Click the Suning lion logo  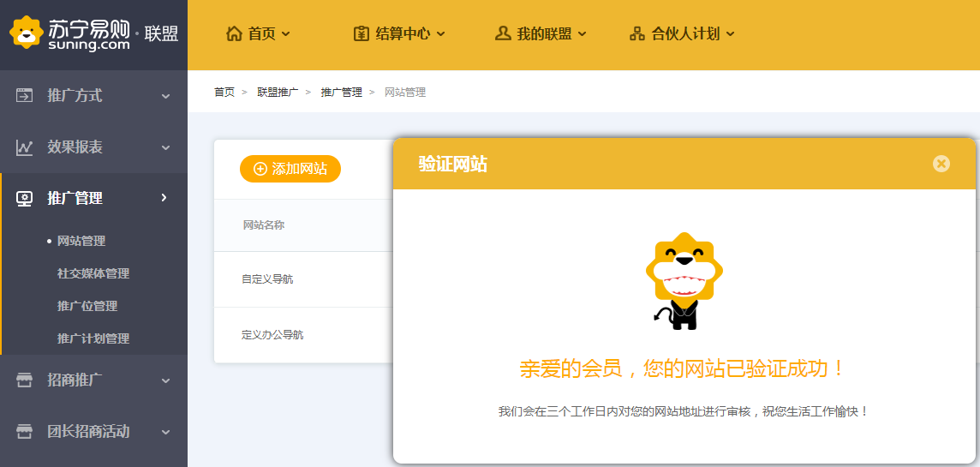pyautogui.click(x=26, y=33)
